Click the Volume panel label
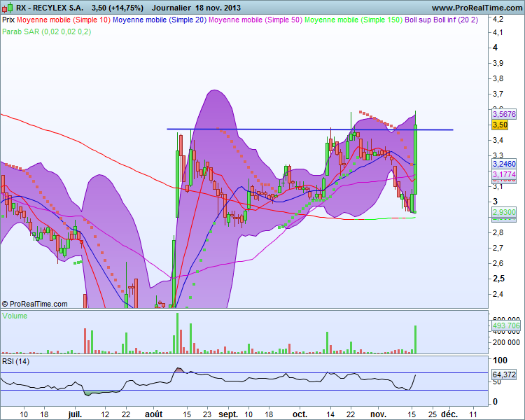525x420 pixels. (15, 316)
